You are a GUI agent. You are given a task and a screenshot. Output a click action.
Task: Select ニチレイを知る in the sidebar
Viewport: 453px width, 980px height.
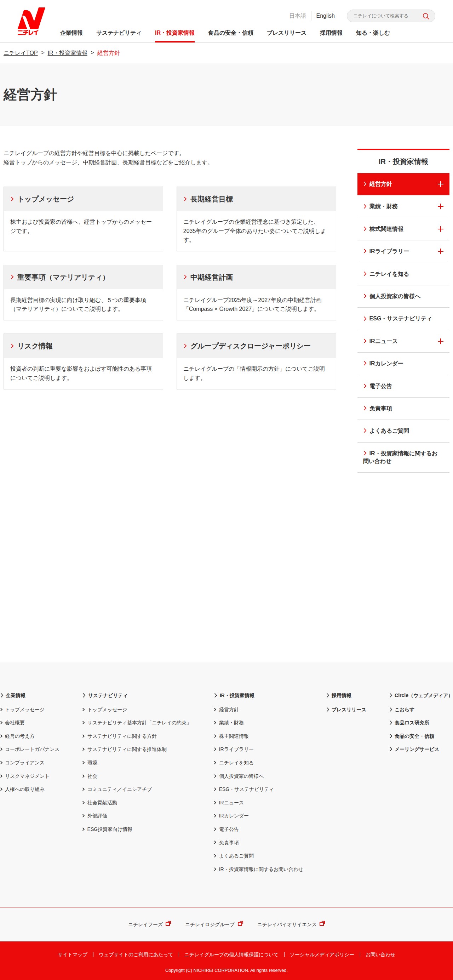(x=403, y=274)
